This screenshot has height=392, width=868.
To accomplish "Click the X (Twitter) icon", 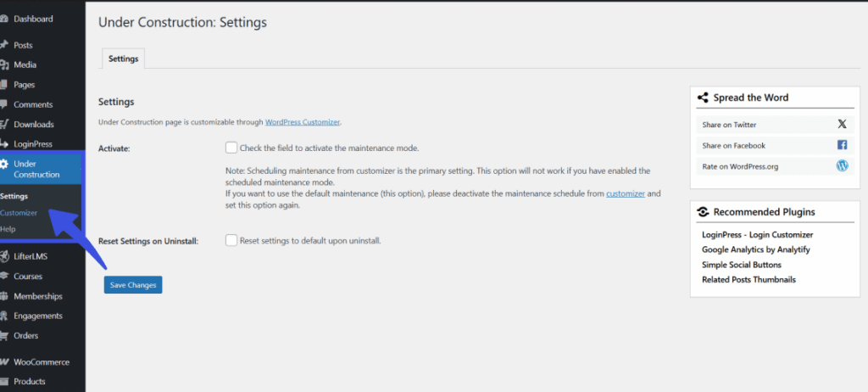I will click(x=842, y=124).
